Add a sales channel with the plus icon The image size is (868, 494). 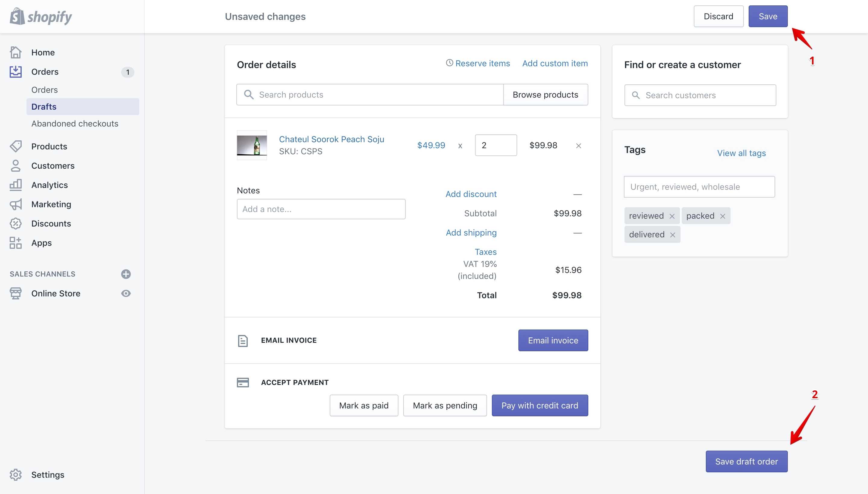126,274
